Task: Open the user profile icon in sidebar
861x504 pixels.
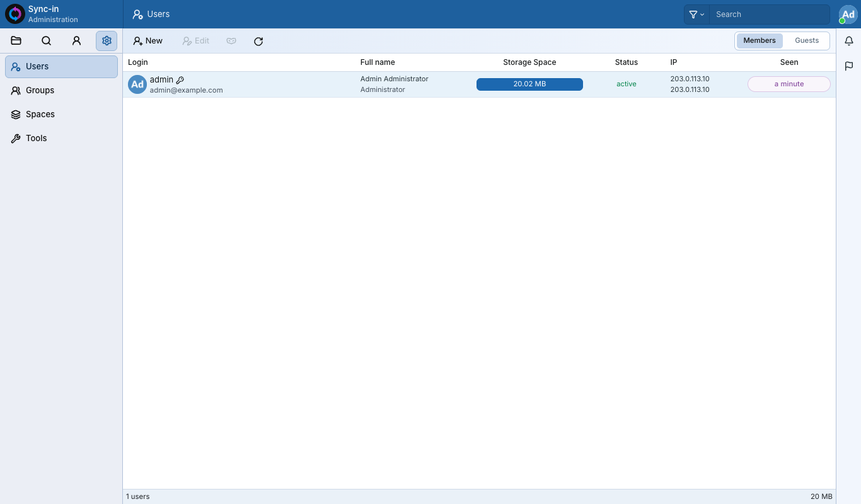Action: [76, 41]
